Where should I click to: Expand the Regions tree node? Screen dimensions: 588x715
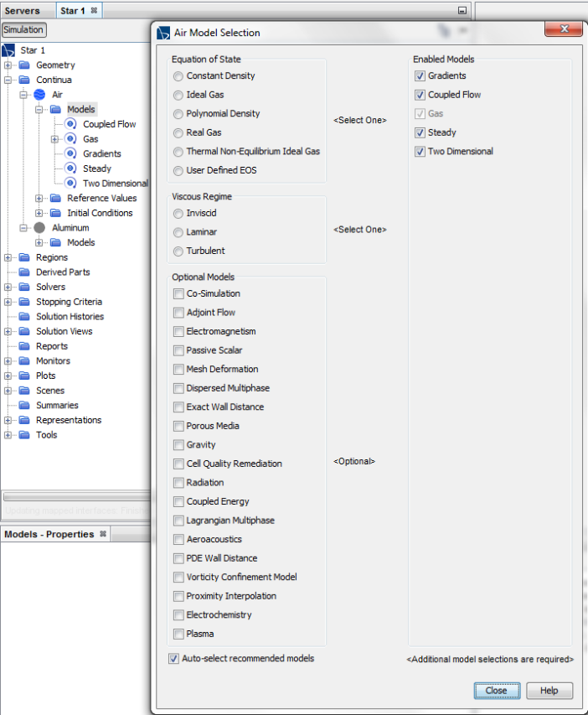click(8, 257)
